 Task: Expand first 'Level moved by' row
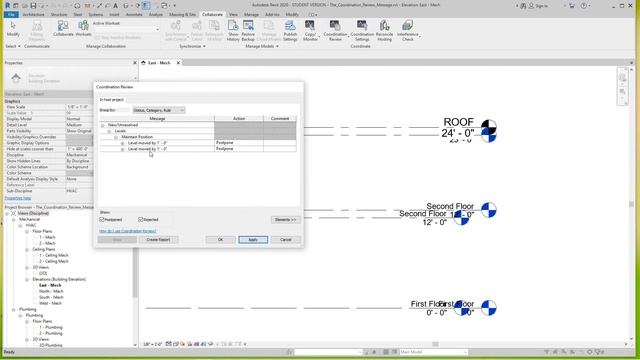[x=122, y=143]
